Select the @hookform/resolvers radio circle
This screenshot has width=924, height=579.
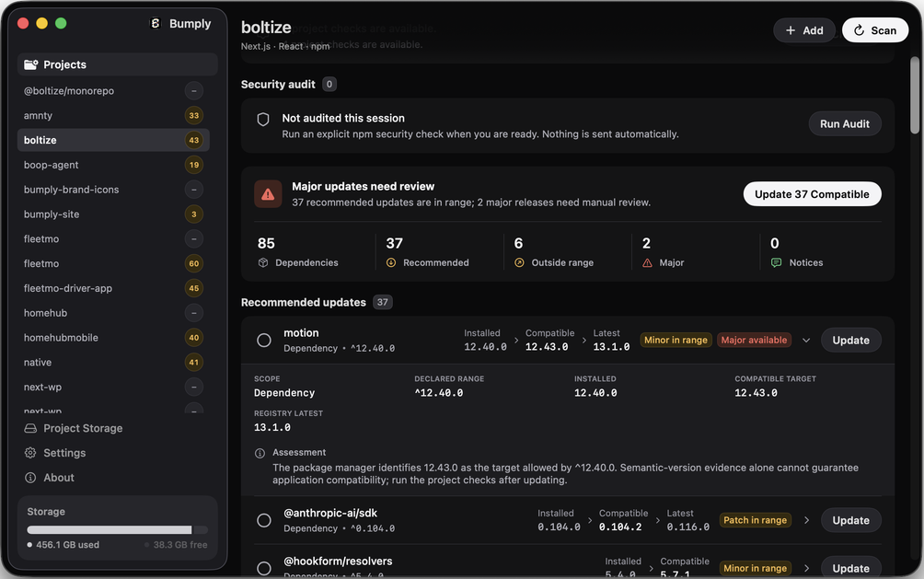[264, 568]
